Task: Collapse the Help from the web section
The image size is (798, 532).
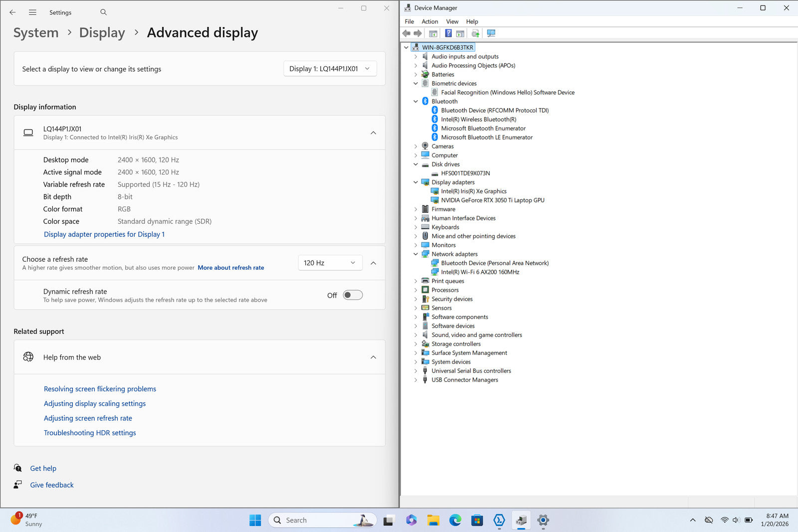Action: click(373, 357)
